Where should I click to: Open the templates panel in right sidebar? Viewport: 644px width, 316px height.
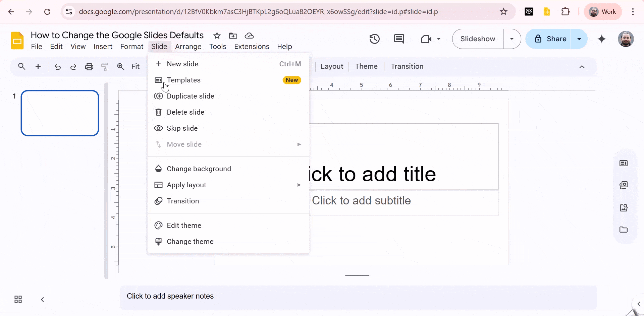[x=624, y=163]
